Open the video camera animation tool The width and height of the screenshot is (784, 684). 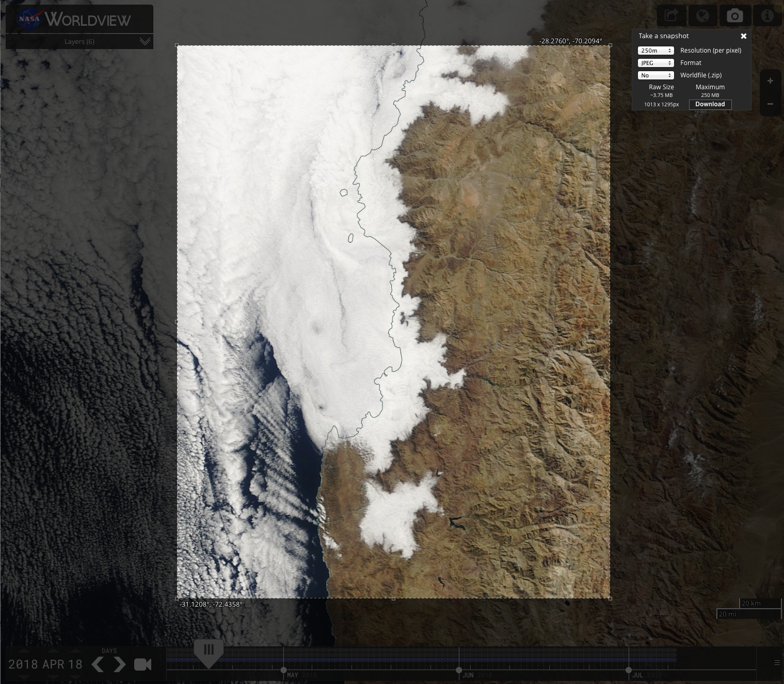(x=142, y=664)
